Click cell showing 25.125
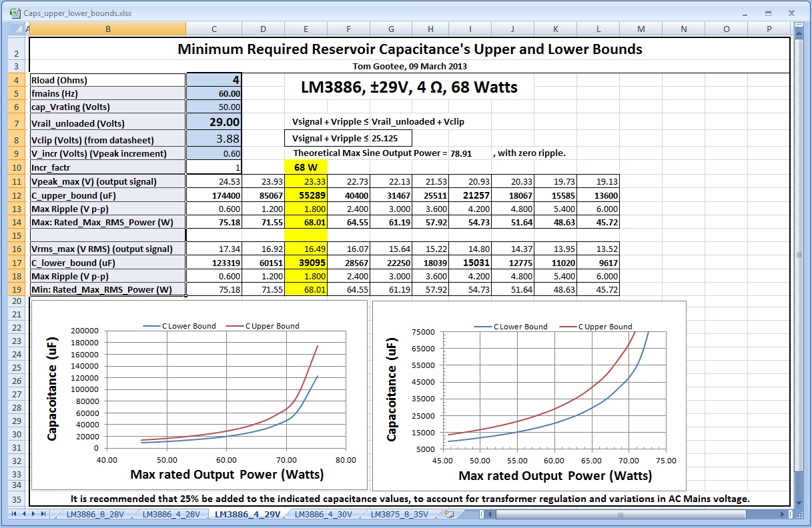 coord(391,139)
